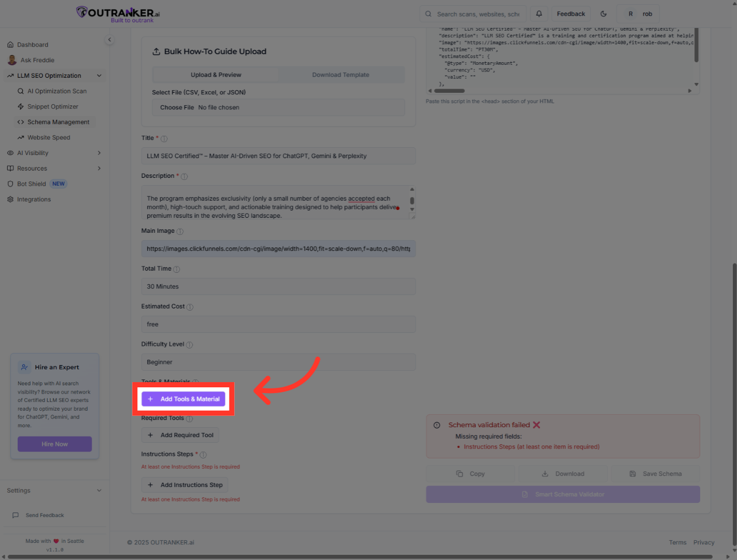The image size is (737, 560).
Task: Click the Add Tools & Material button
Action: point(183,399)
